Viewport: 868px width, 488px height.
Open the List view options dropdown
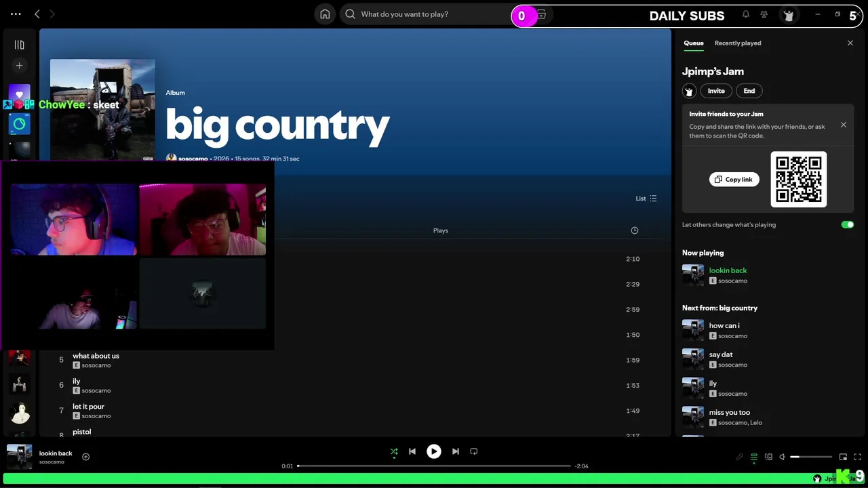pos(646,199)
